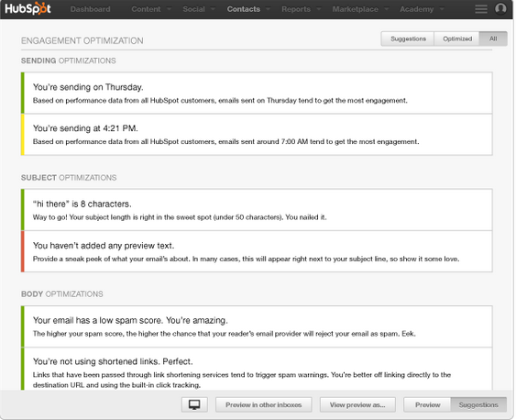Switch to the Preview view
This screenshot has height=420, width=516.
point(427,404)
